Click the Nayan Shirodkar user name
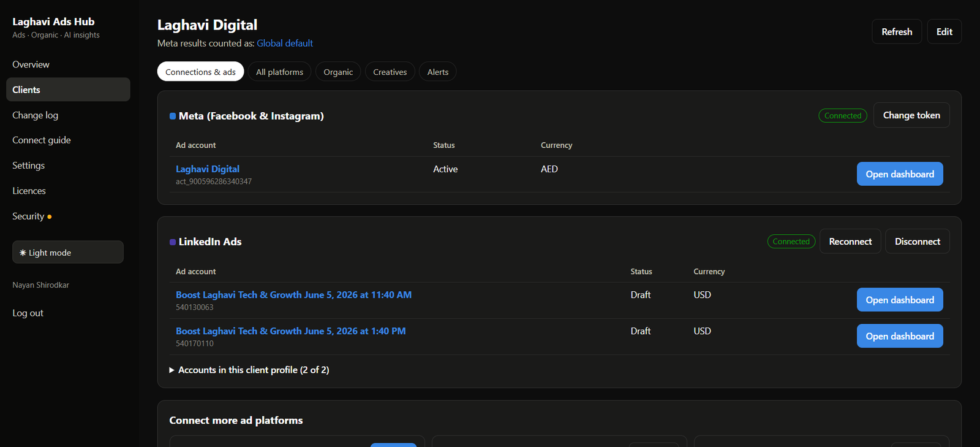Screen dimensions: 980x447 pyautogui.click(x=40, y=285)
